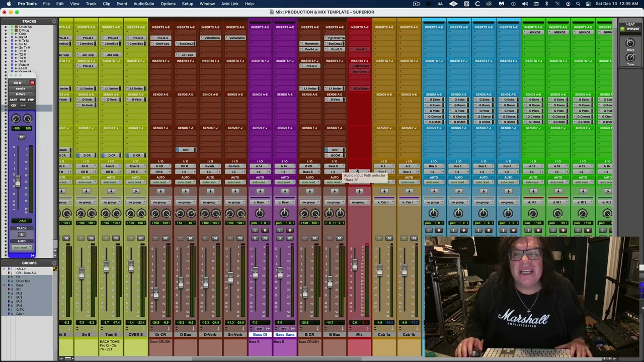Open the Track menu
The image size is (644, 362).
pyautogui.click(x=91, y=4)
